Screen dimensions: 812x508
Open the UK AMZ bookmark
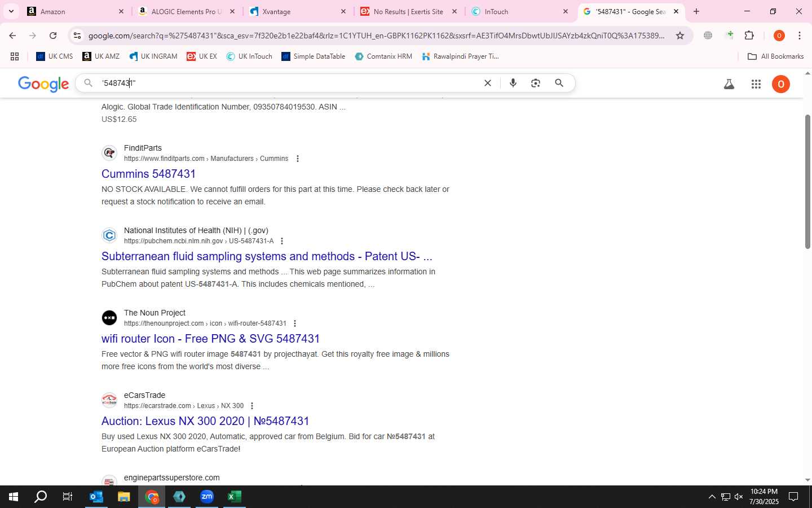(101, 56)
